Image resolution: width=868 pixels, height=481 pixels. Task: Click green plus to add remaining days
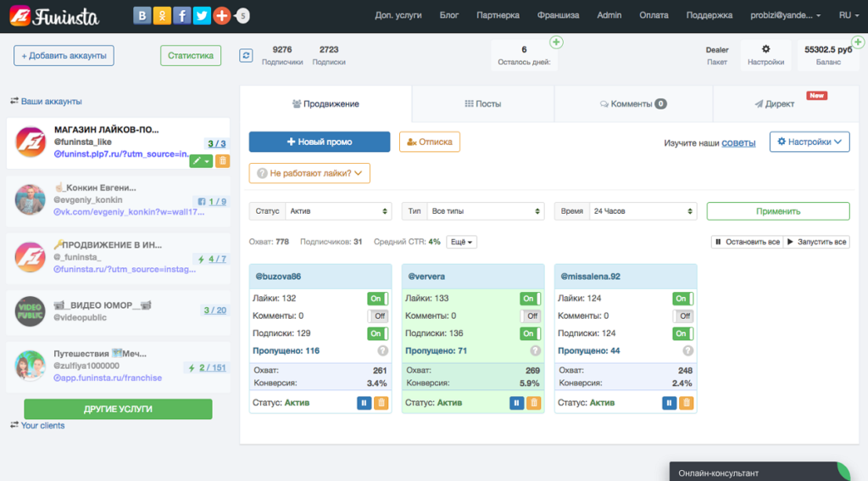click(x=556, y=42)
